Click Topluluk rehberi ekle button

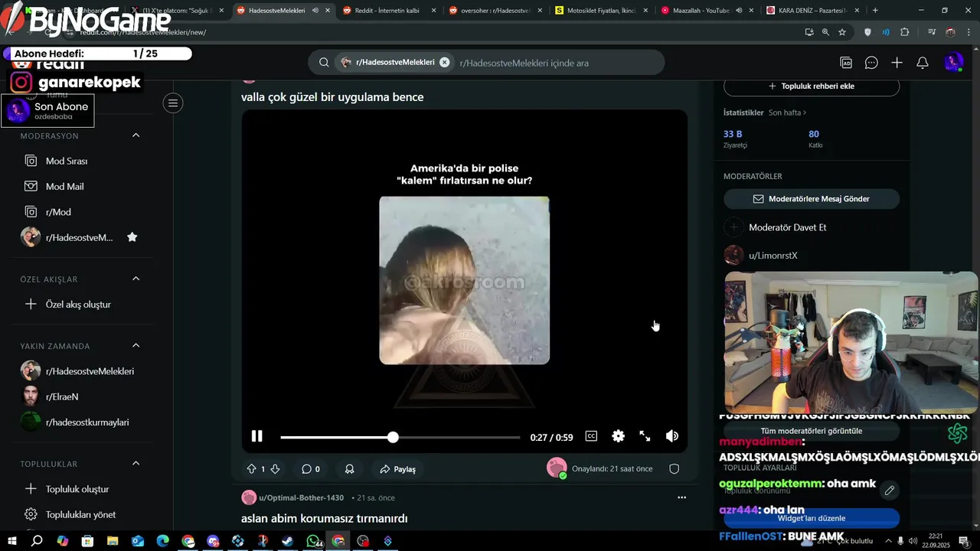tap(812, 86)
